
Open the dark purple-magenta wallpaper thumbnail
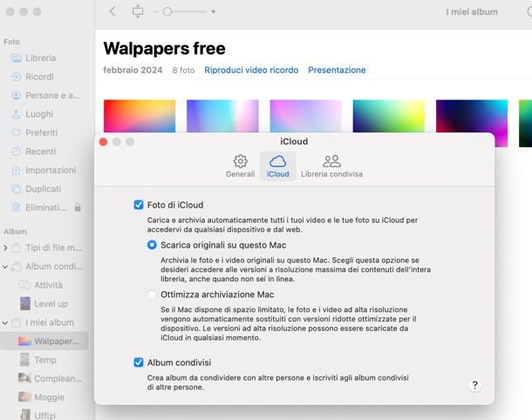472,116
